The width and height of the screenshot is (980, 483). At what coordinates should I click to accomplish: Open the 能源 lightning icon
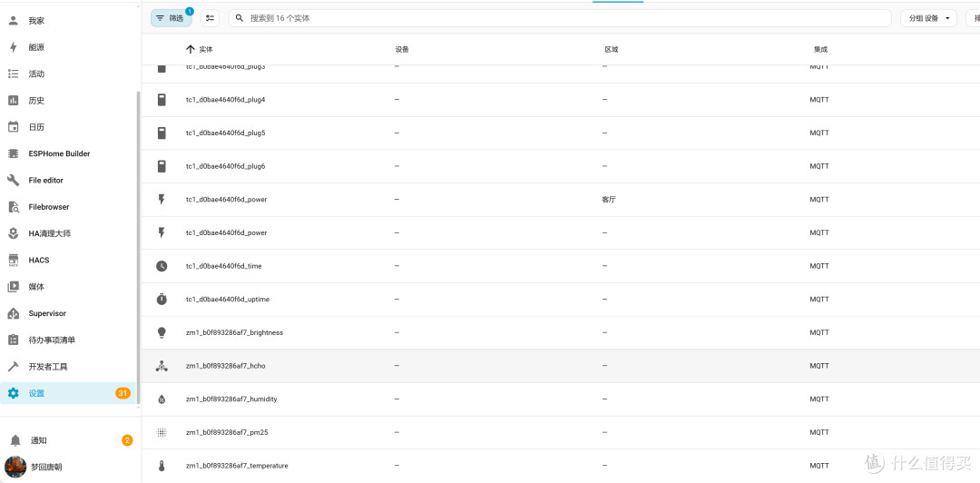[x=13, y=47]
